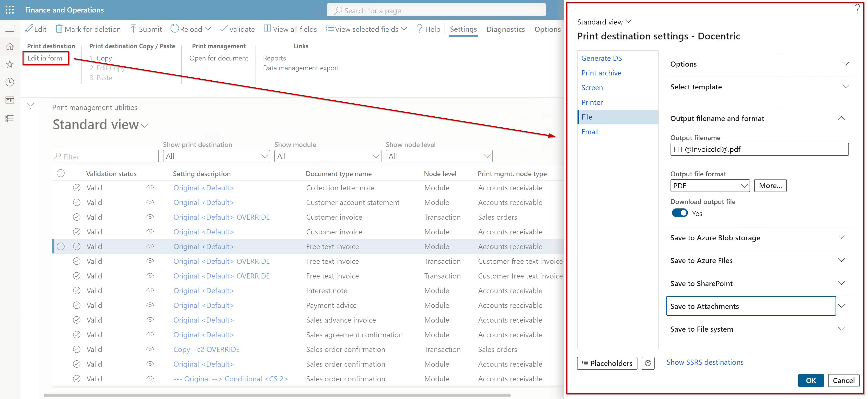The image size is (868, 399).
Task: Open Show node level dropdown
Action: [x=439, y=156]
